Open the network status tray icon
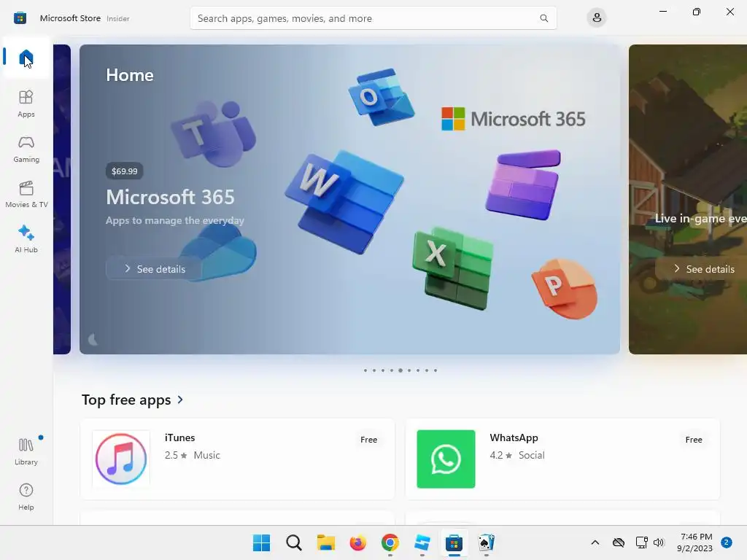The height and width of the screenshot is (560, 747). coord(641,542)
